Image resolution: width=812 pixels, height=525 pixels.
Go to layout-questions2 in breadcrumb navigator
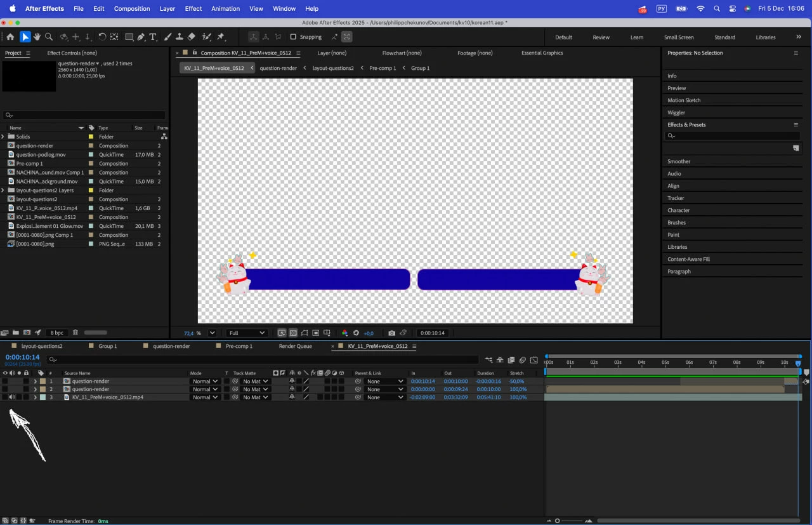coord(333,68)
